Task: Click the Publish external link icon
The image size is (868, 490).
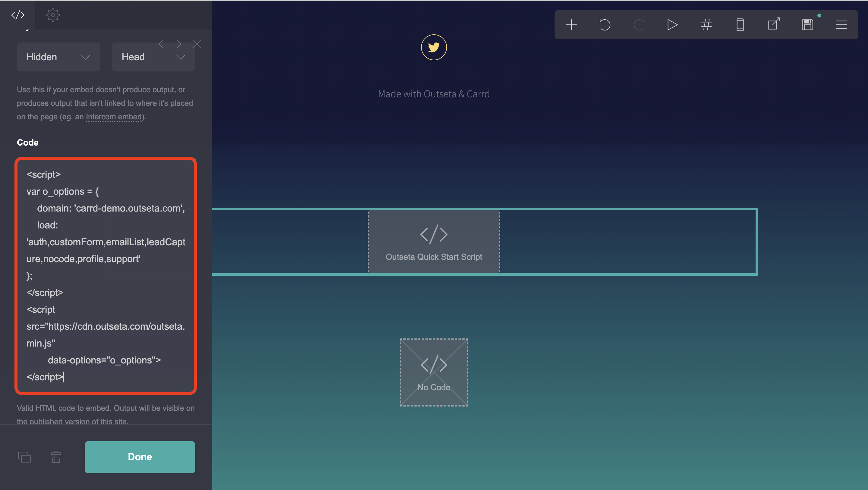Action: (774, 24)
